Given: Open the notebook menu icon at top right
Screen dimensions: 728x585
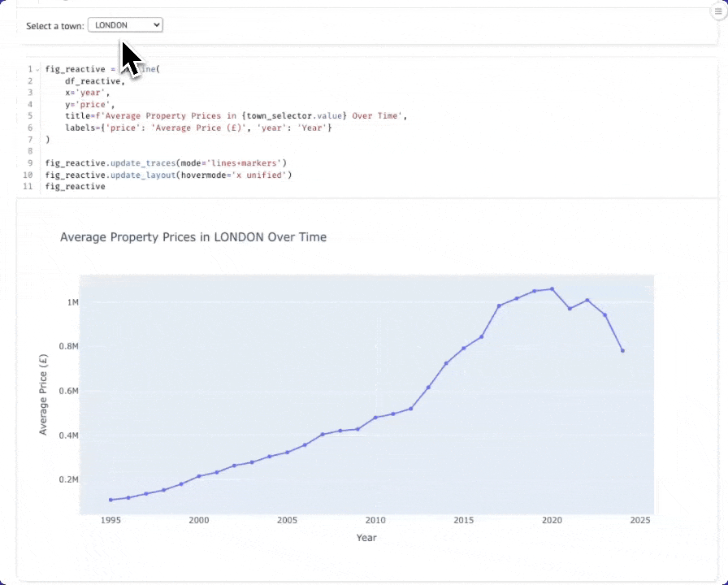Looking at the screenshot, I should pos(717,11).
